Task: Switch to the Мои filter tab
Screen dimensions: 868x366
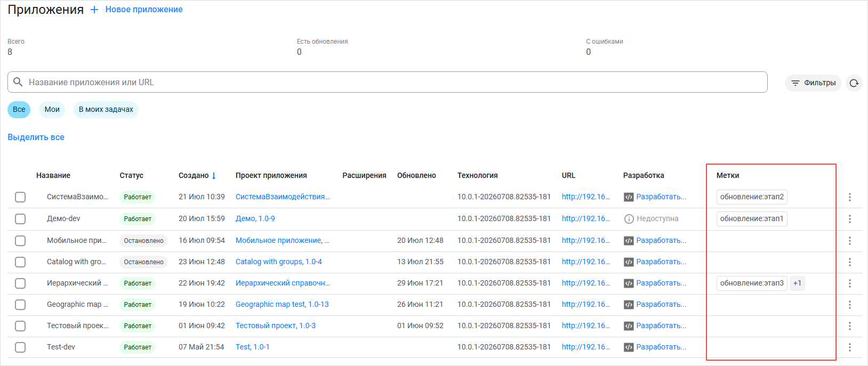Action: click(52, 109)
